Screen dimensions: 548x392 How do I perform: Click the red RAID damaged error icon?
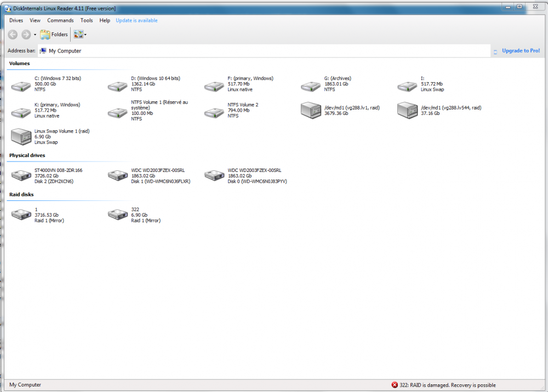click(395, 385)
